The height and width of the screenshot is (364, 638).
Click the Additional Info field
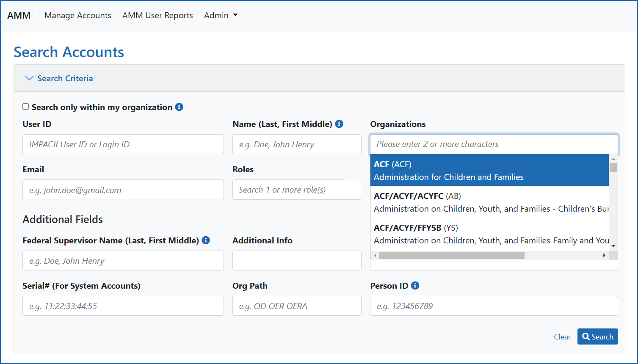coord(297,261)
